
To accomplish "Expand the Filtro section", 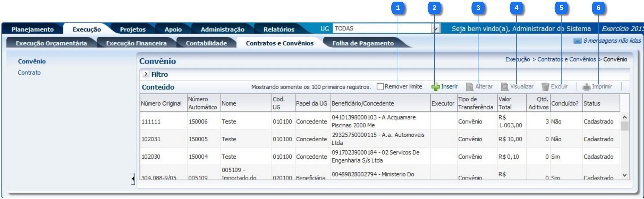I will pos(146,74).
